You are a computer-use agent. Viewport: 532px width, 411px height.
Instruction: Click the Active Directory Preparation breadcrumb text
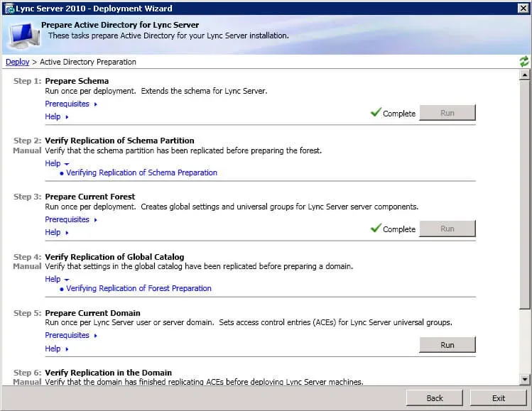coord(88,62)
